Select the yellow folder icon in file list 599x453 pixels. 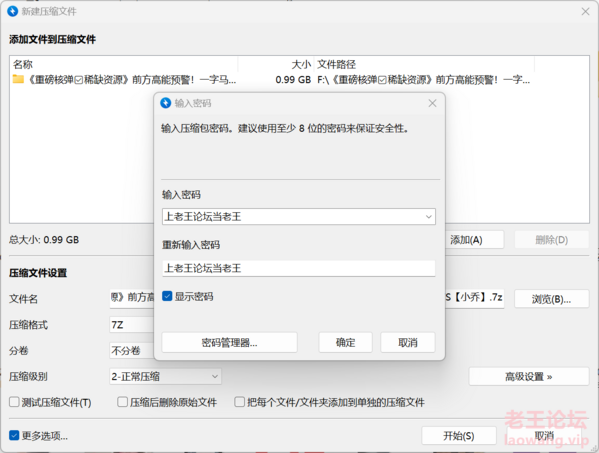tap(18, 79)
